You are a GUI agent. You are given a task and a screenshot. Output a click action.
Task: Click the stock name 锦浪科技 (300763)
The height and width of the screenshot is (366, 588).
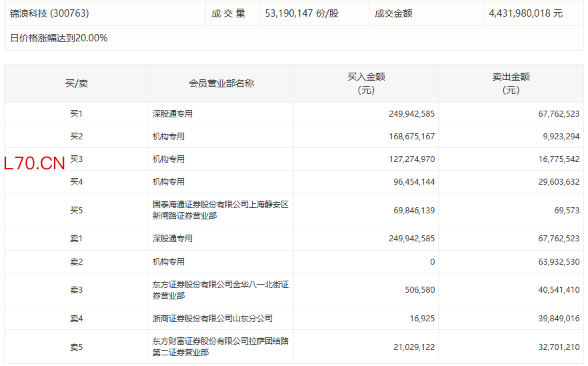coord(49,13)
